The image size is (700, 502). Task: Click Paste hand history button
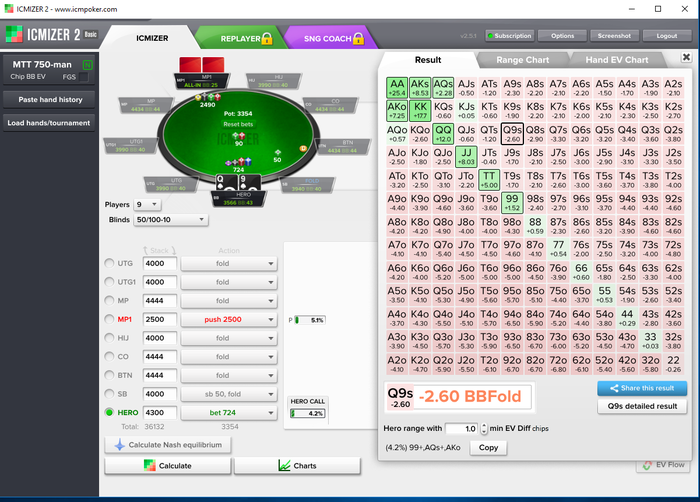(x=49, y=100)
